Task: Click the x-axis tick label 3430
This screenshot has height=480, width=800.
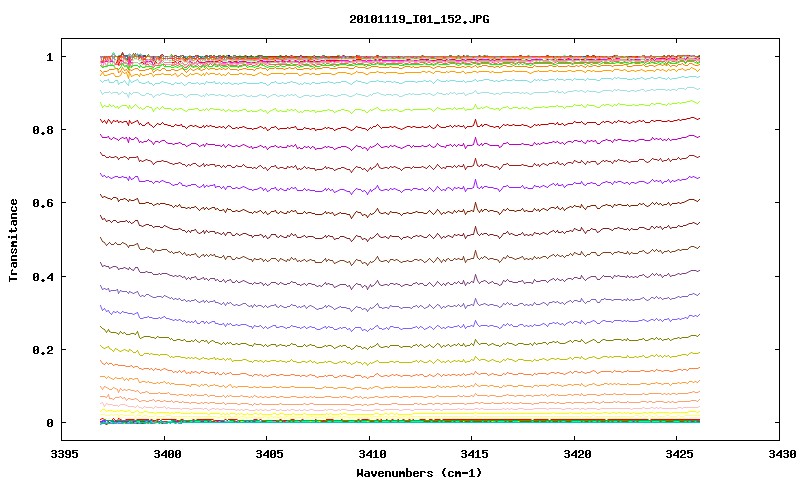Action: point(782,454)
